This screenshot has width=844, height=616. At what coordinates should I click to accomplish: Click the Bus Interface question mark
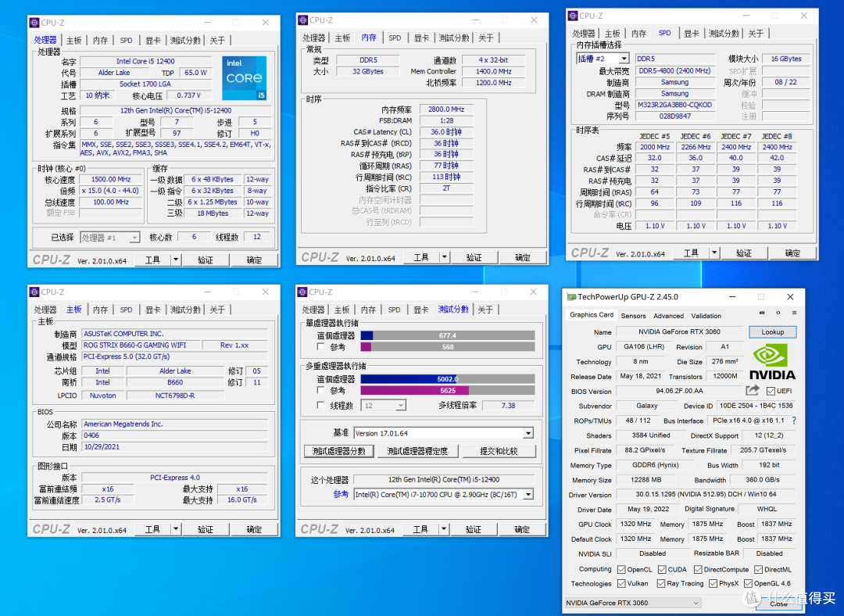point(794,421)
